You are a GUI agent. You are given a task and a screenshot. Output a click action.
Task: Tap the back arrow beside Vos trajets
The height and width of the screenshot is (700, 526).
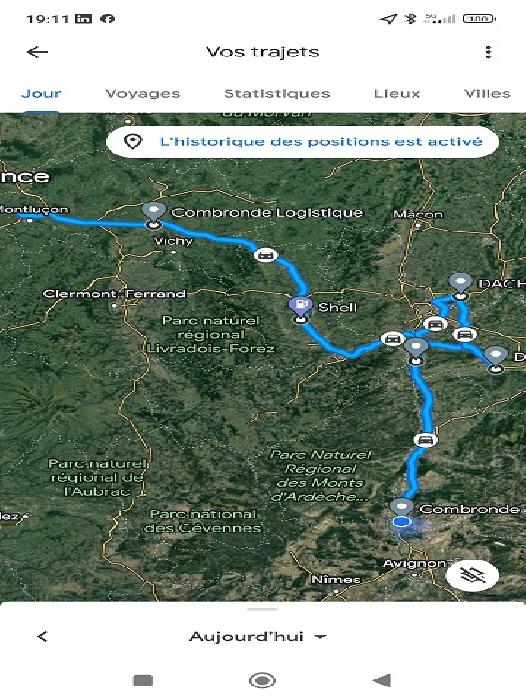pos(38,52)
